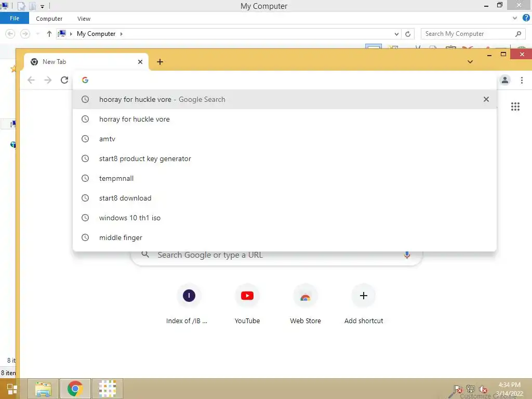Screen dimensions: 532x399
Task: Choose the 'amtv' suggestion
Action: pos(285,139)
